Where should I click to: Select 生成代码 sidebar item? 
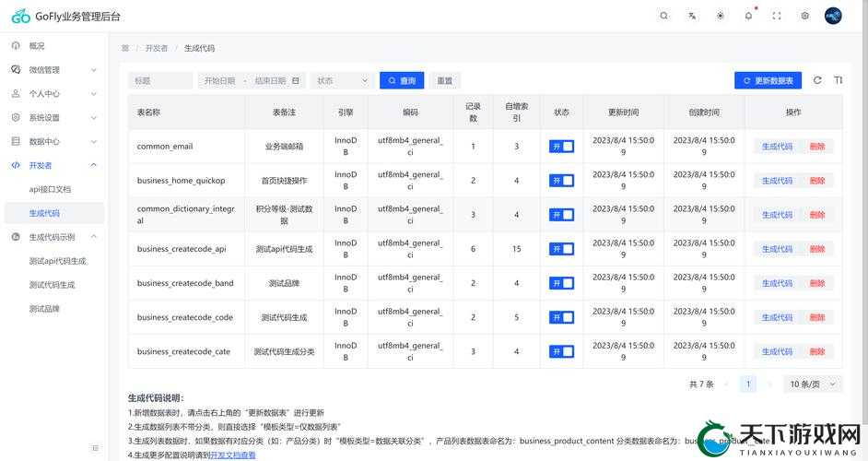point(54,213)
